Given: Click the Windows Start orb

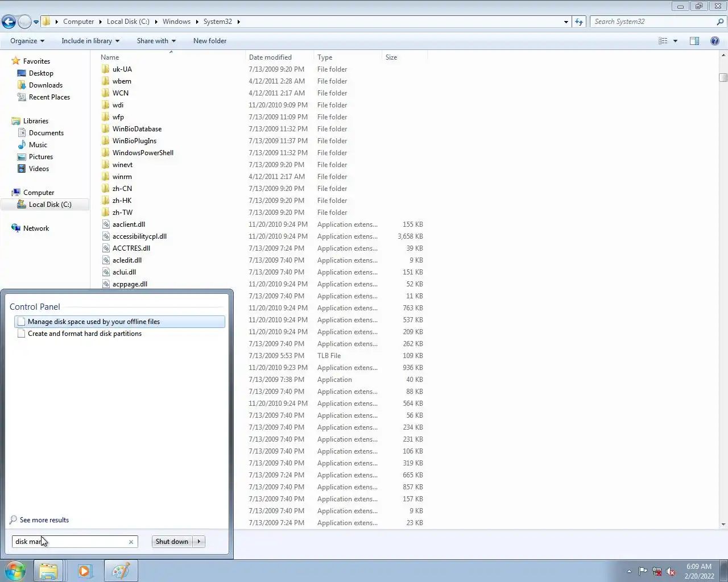Looking at the screenshot, I should point(15,571).
